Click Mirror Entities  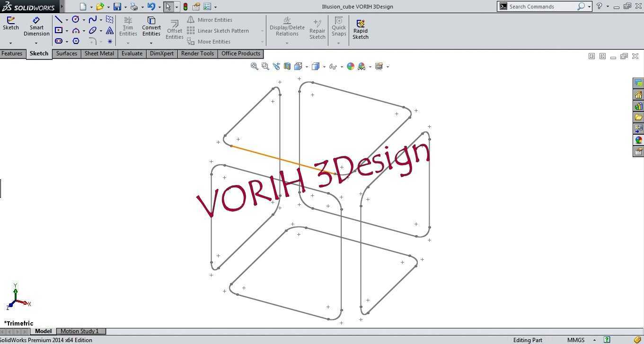pos(210,20)
